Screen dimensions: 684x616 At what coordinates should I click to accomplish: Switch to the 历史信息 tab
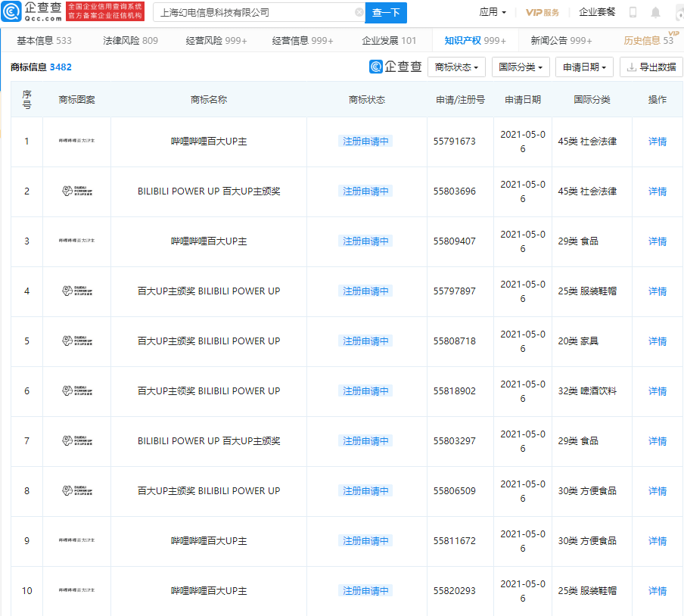[648, 41]
